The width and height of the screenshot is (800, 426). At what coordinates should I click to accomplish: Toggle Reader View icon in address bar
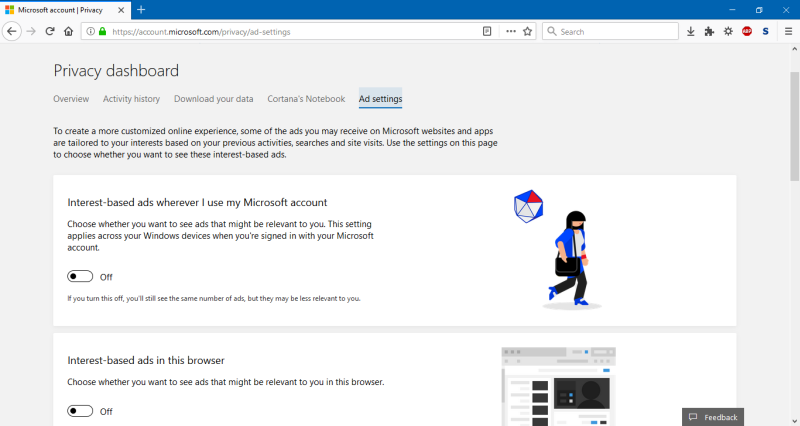488,31
